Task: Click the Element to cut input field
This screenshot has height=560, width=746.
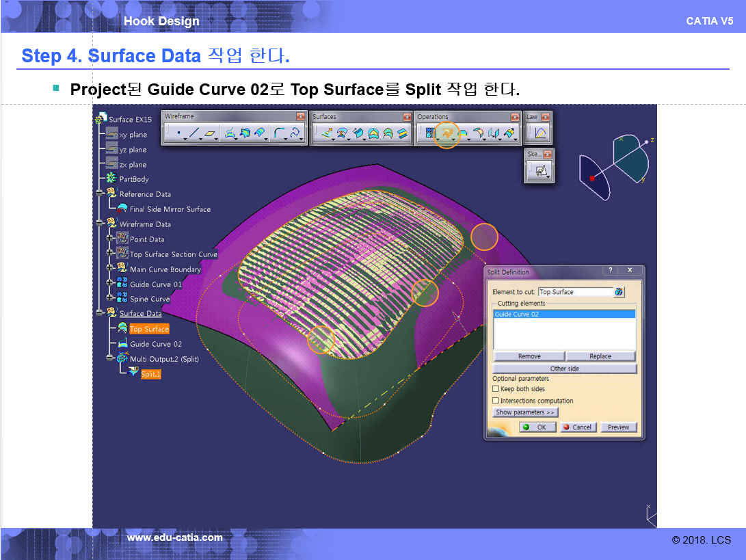Action: click(574, 292)
